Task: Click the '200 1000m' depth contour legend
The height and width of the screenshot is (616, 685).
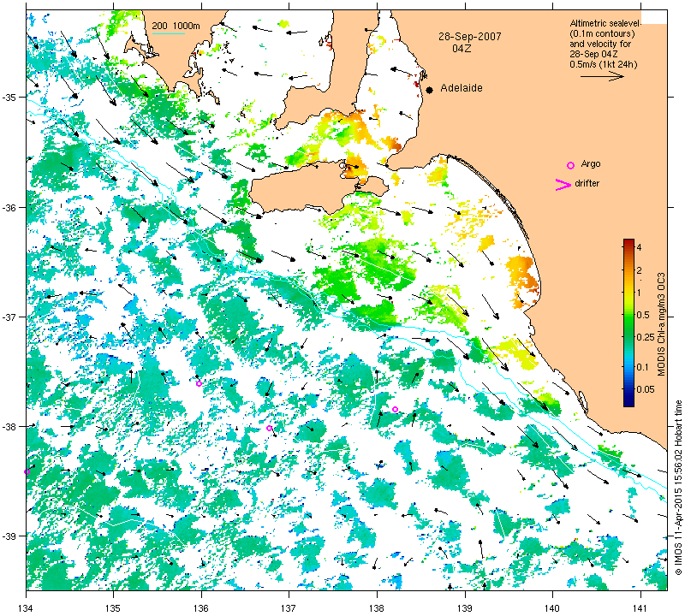Action: click(176, 27)
